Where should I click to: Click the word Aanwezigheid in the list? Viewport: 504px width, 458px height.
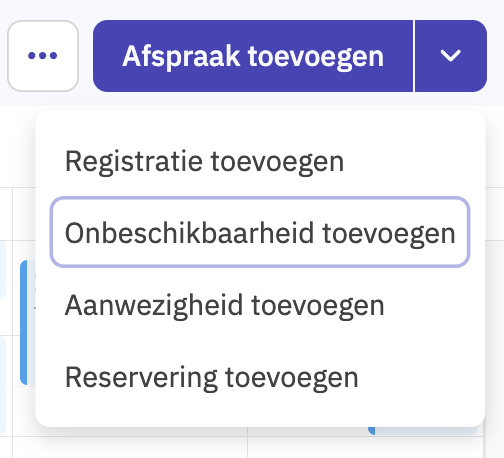tap(154, 305)
